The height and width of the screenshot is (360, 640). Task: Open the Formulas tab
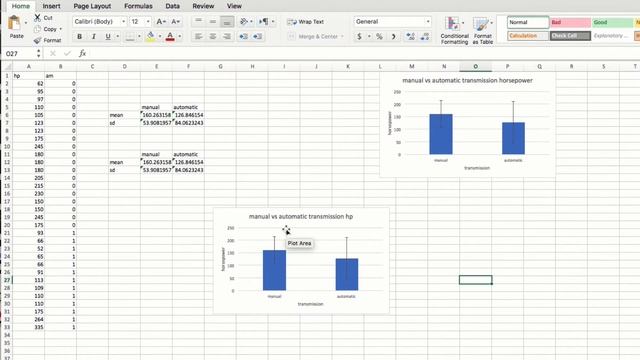138,6
